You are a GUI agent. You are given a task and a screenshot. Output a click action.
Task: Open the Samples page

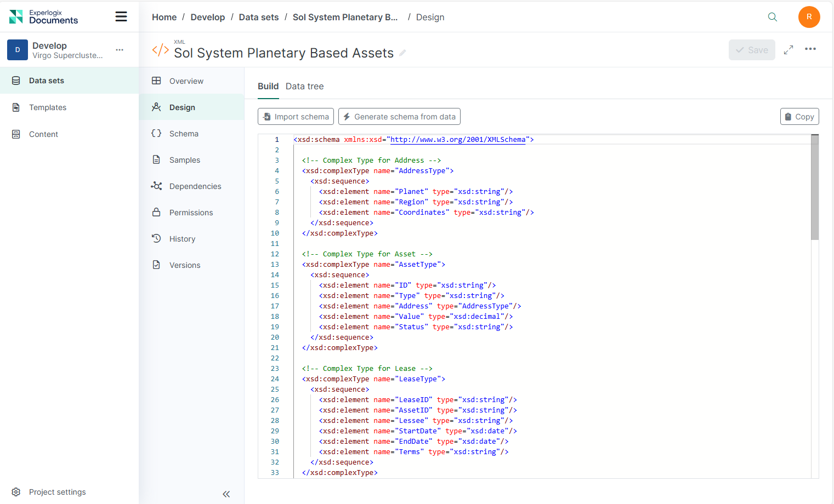point(191,159)
